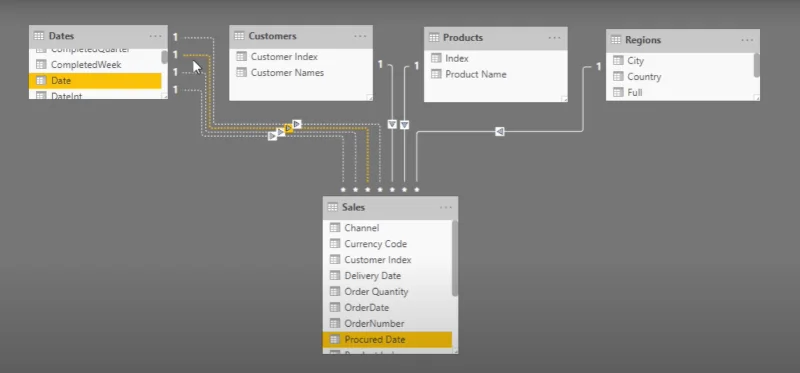Select the Products-to-Sales relationship direction arrow
Image resolution: width=800 pixels, height=373 pixels.
pos(405,124)
